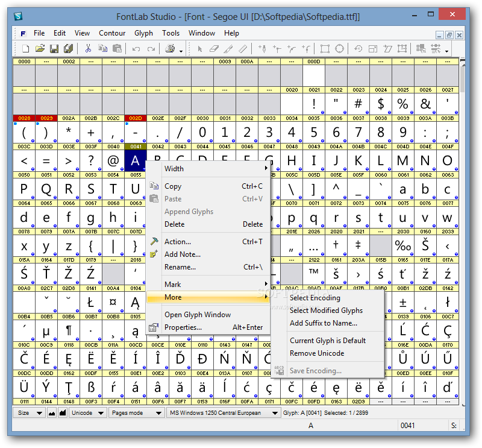Open the Tools menu
Viewport: 482px width, 448px height.
click(x=171, y=33)
